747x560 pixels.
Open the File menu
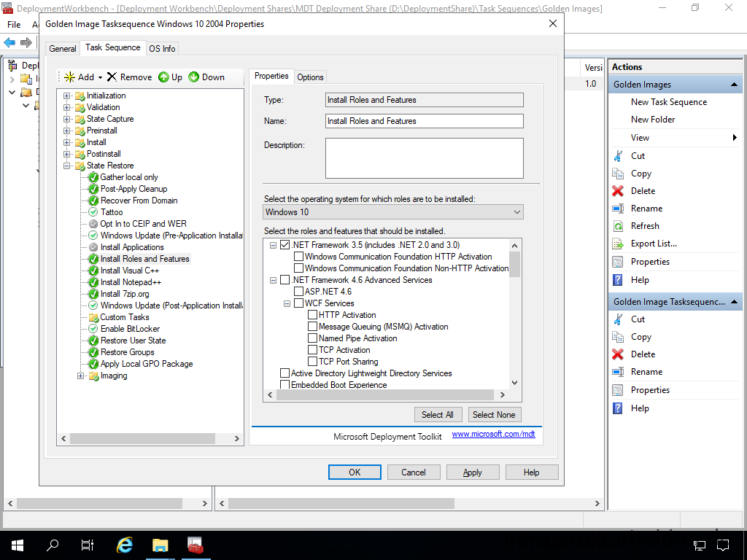click(x=14, y=24)
